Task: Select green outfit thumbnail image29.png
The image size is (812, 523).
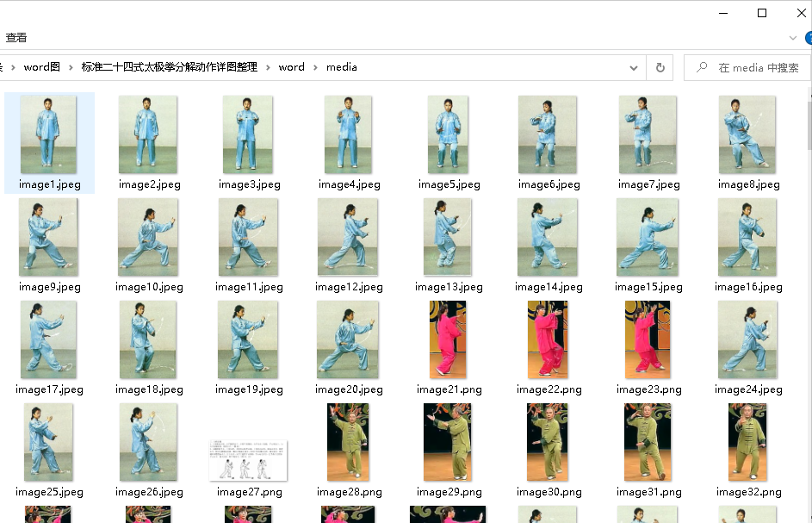Action: pos(448,442)
